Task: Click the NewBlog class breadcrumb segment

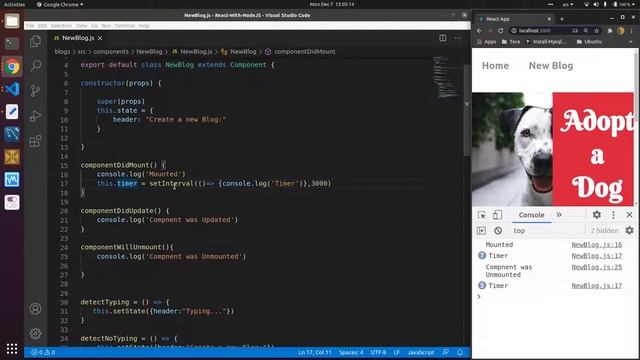Action: pos(239,52)
